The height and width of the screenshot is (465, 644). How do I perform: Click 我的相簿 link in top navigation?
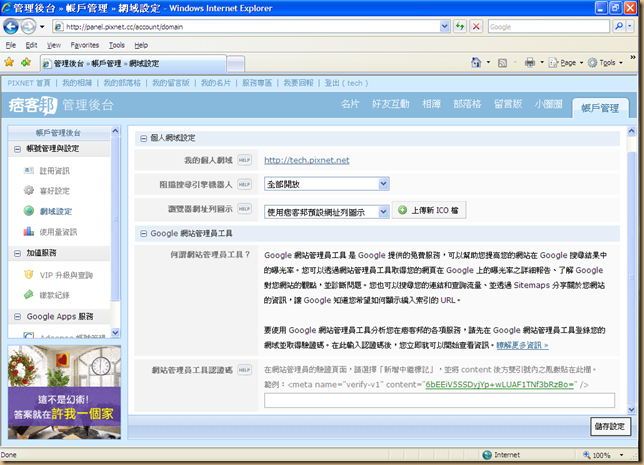(77, 83)
